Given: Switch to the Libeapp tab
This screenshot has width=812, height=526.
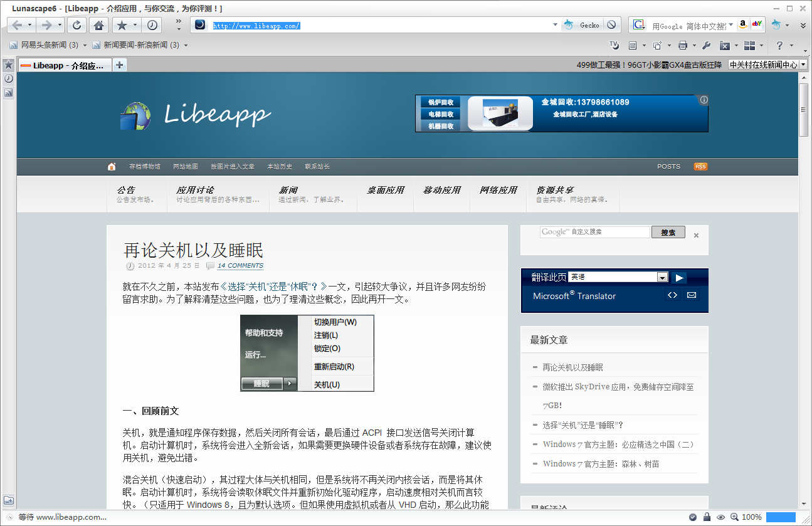Looking at the screenshot, I should coord(65,65).
